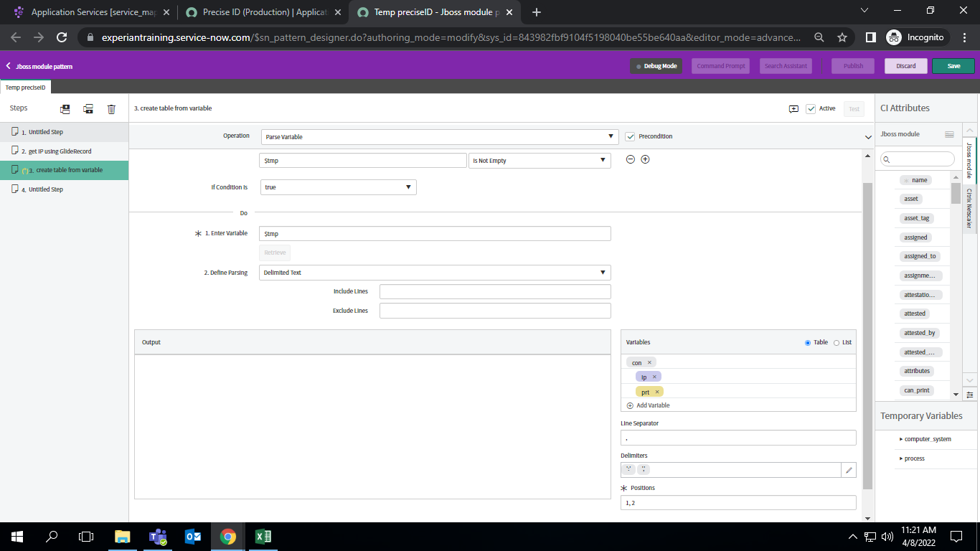Click the Discard button

pos(906,66)
